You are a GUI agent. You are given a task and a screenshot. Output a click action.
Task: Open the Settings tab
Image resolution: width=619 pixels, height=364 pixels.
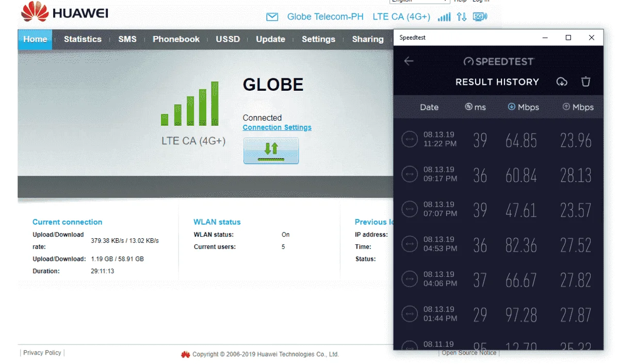tap(318, 39)
